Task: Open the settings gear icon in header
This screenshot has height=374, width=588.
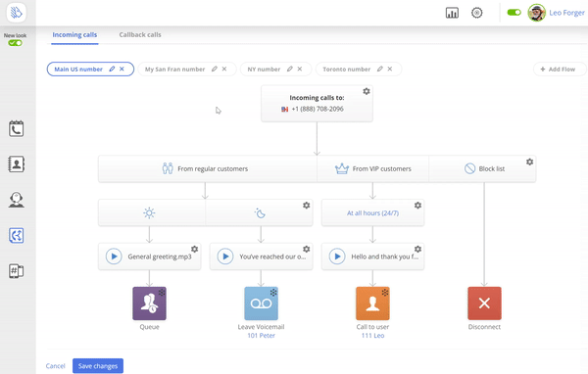Action: (x=476, y=13)
